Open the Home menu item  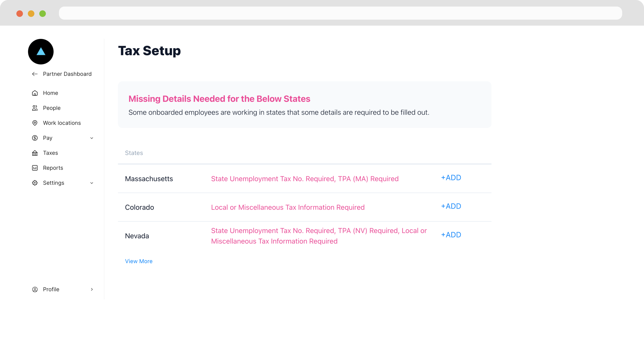pyautogui.click(x=50, y=93)
